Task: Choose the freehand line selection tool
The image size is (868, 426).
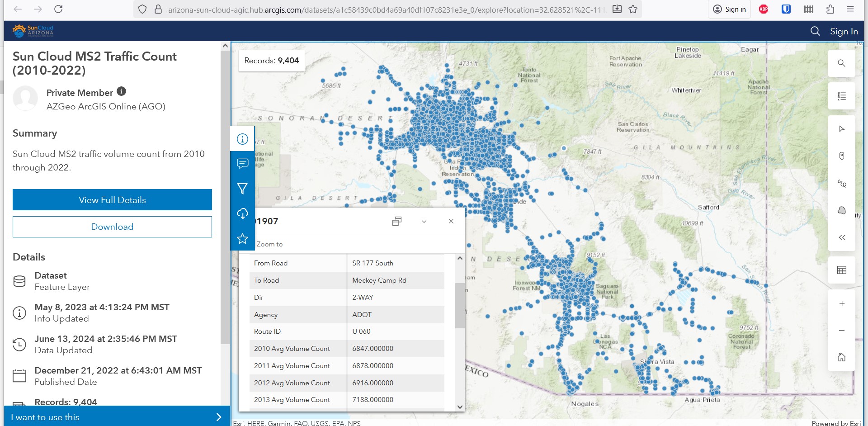Action: click(841, 183)
